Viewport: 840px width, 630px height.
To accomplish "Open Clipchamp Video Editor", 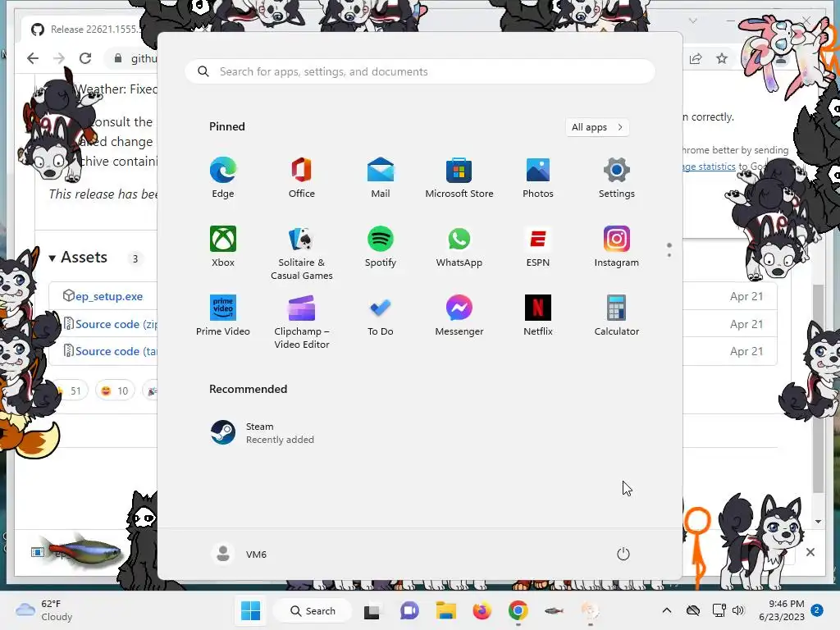I will (302, 322).
